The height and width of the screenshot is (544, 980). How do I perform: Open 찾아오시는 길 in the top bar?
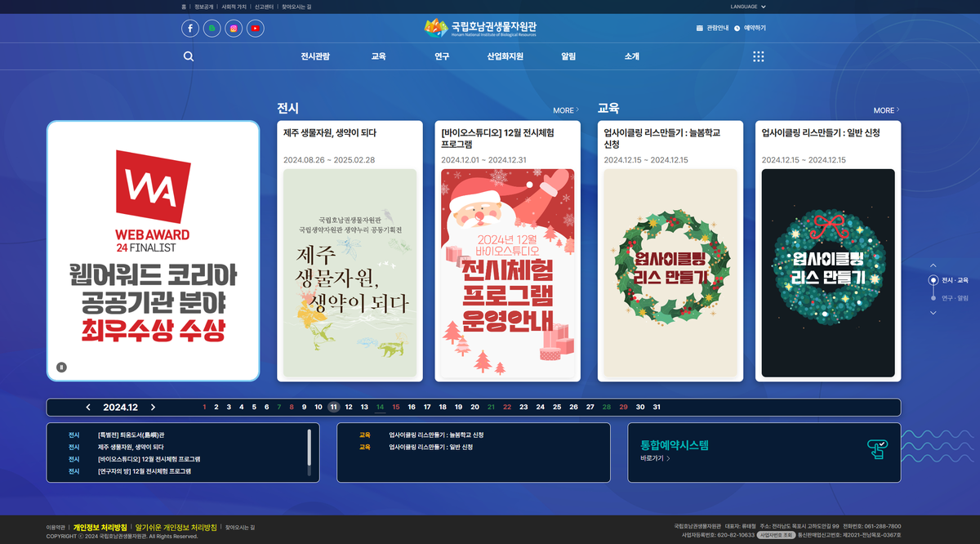[x=296, y=7]
